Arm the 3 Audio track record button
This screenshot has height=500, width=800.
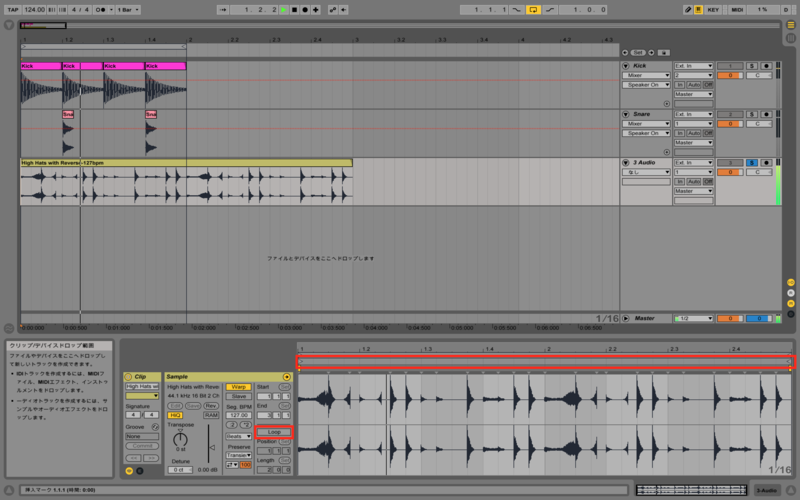766,163
